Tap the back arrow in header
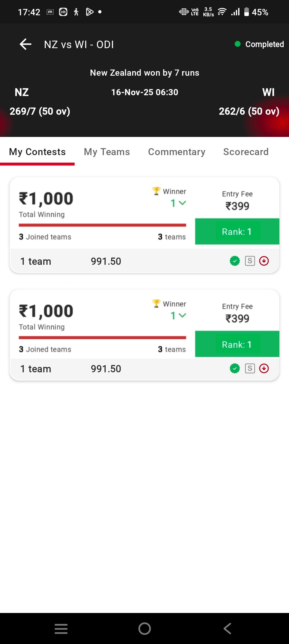This screenshot has height=644, width=289. coord(26,44)
